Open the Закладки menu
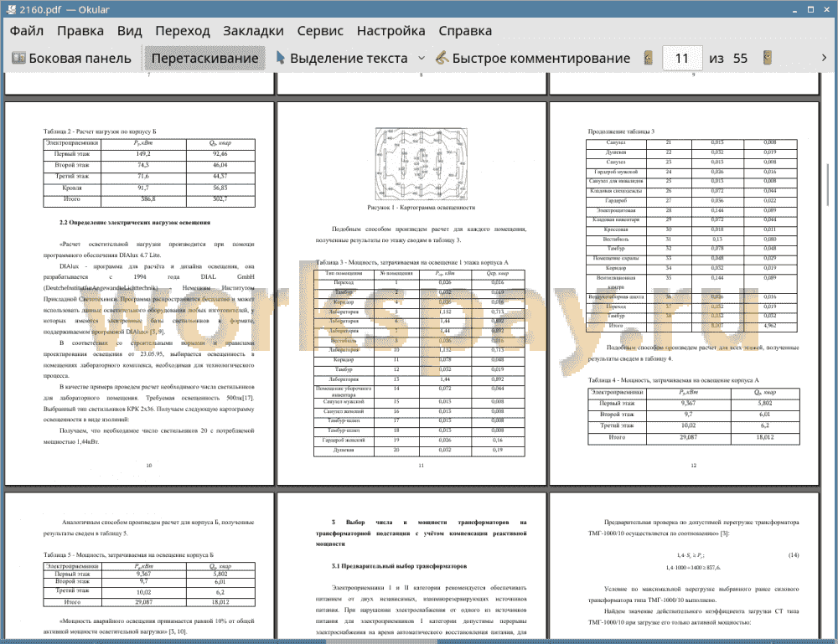The height and width of the screenshot is (644, 838). [253, 31]
